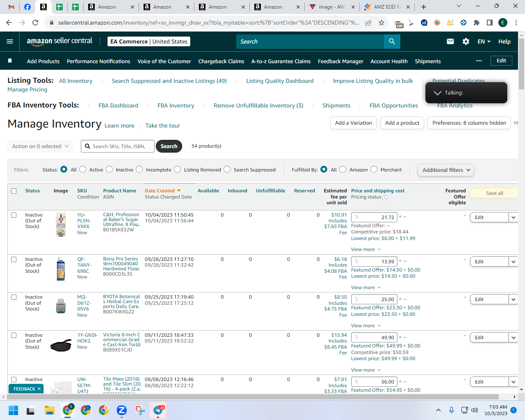The image size is (525, 420).
Task: Click the Search SKU, Title, ISBN field
Action: click(118, 146)
